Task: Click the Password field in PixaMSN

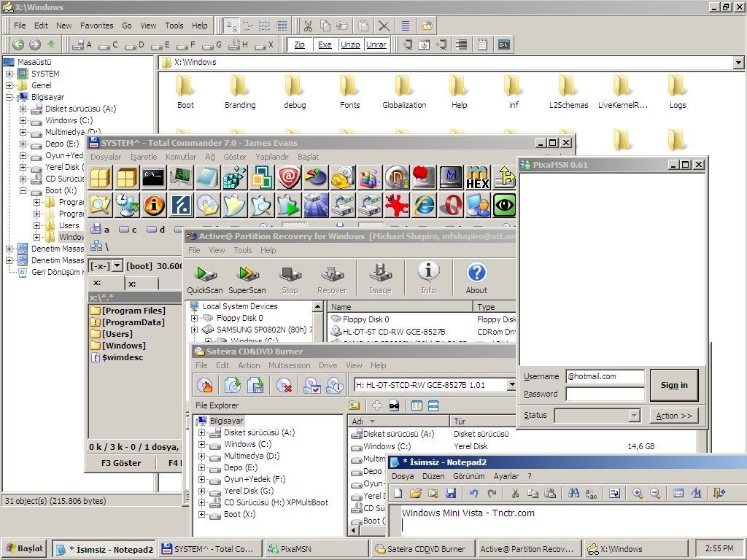Action: tap(605, 394)
